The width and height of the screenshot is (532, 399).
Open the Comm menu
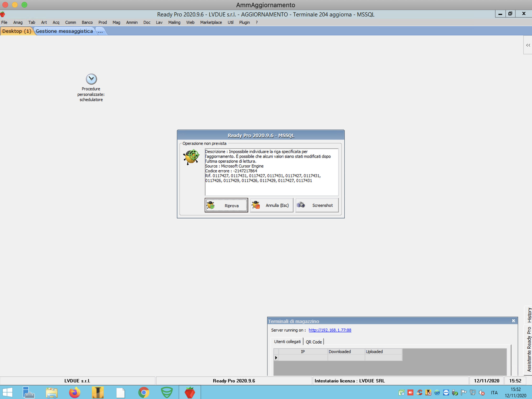point(71,22)
